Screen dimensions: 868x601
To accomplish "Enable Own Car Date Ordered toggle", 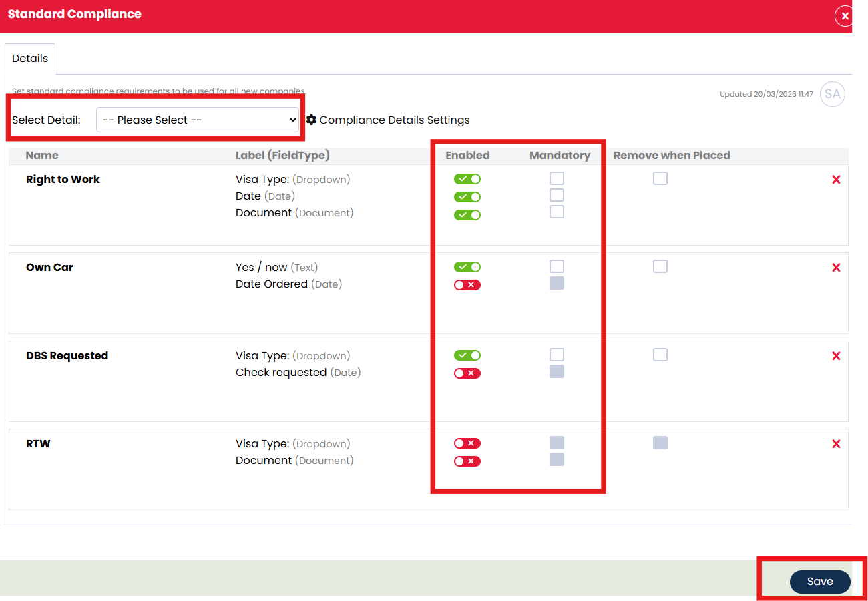I will click(467, 285).
